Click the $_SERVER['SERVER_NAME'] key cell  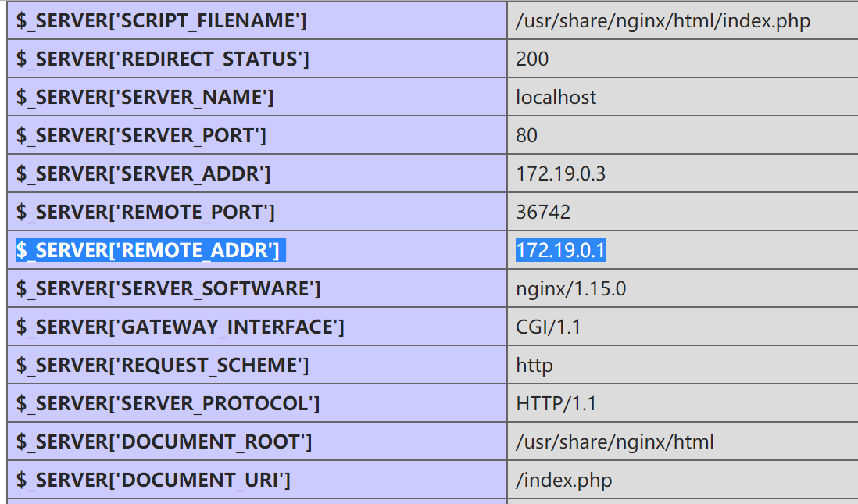point(257,97)
